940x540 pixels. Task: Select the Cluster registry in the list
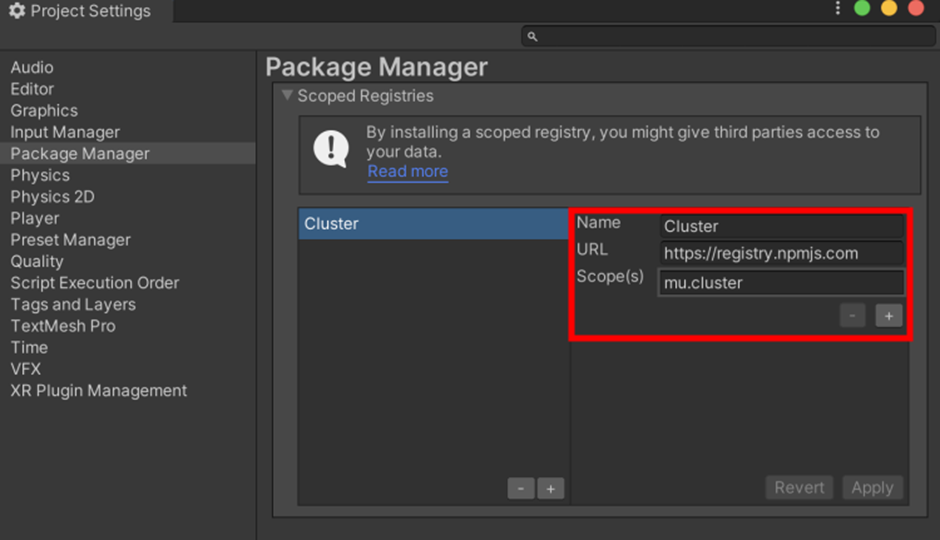(x=433, y=224)
